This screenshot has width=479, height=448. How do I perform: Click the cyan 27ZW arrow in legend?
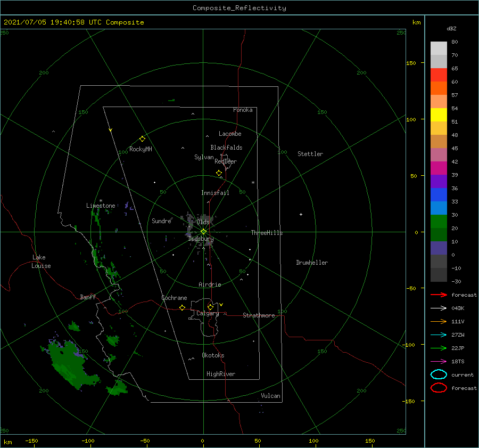click(x=439, y=335)
